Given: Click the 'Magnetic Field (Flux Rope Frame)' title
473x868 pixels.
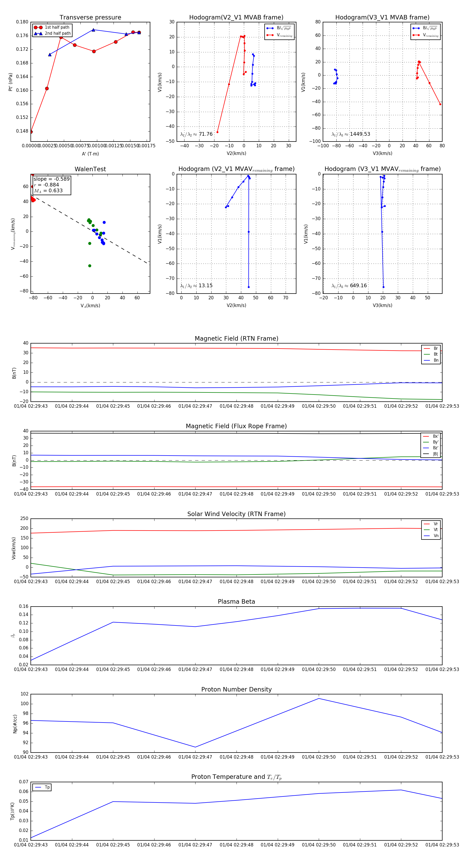Looking at the screenshot, I should [236, 426].
